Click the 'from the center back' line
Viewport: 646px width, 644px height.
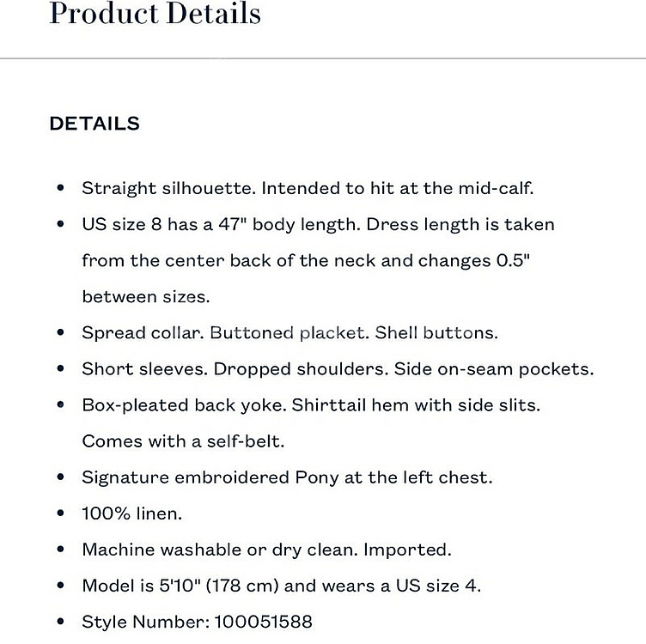coord(306,261)
